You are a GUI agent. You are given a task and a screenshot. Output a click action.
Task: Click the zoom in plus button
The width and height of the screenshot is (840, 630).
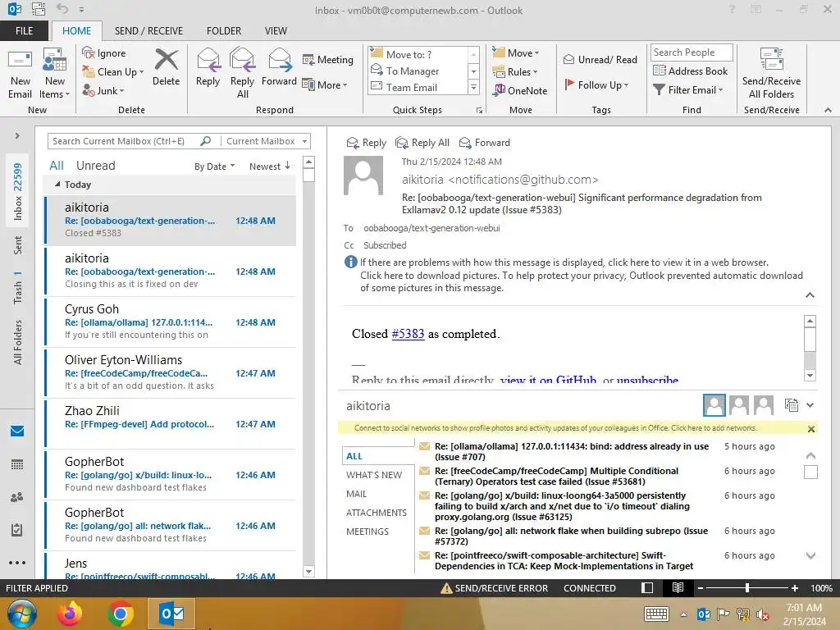click(x=794, y=588)
